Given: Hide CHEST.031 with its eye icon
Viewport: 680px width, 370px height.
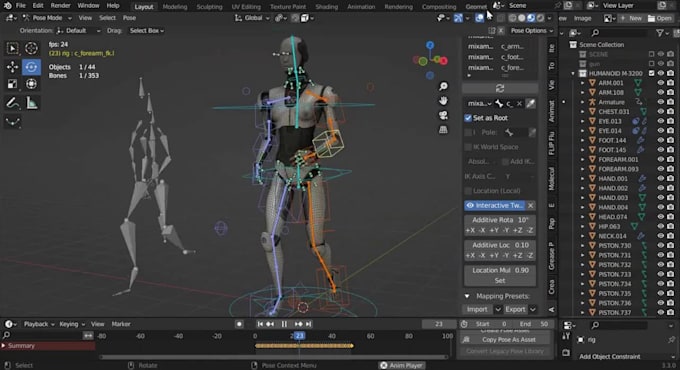Looking at the screenshot, I should [660, 111].
